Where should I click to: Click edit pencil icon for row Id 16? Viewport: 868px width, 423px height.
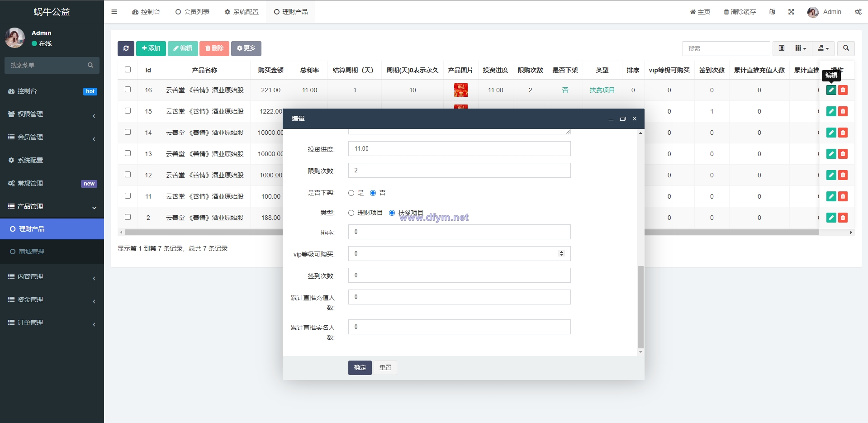(x=831, y=90)
